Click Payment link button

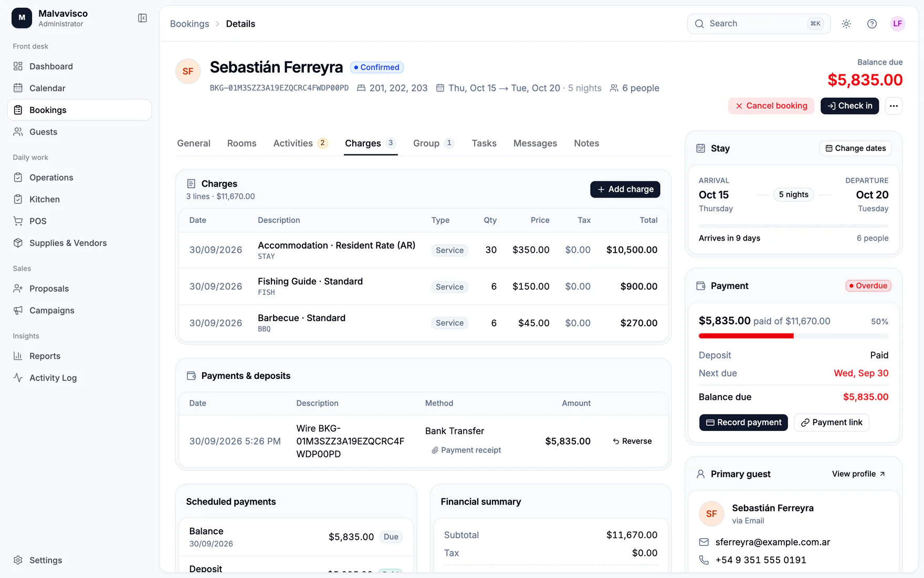(x=832, y=422)
